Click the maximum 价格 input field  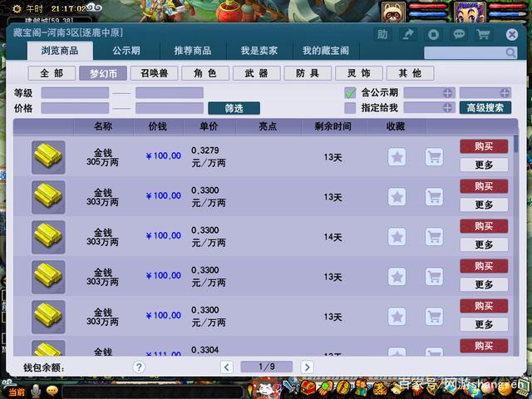click(170, 108)
